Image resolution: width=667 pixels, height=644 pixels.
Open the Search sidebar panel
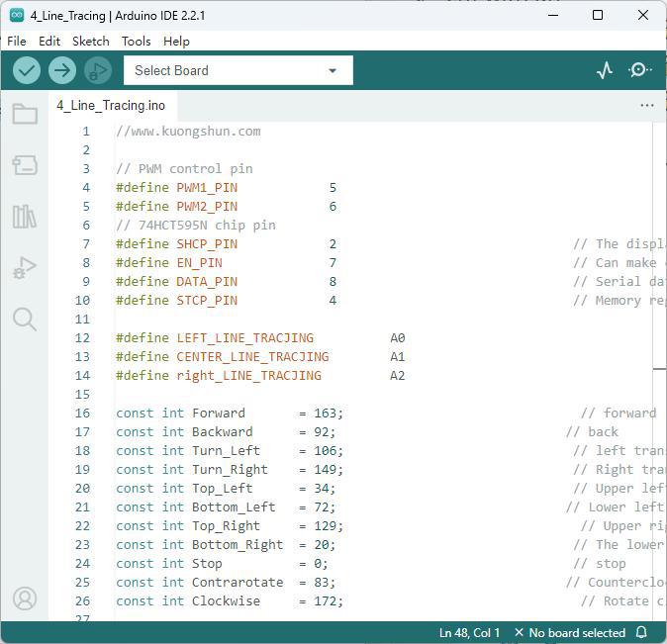pos(25,319)
